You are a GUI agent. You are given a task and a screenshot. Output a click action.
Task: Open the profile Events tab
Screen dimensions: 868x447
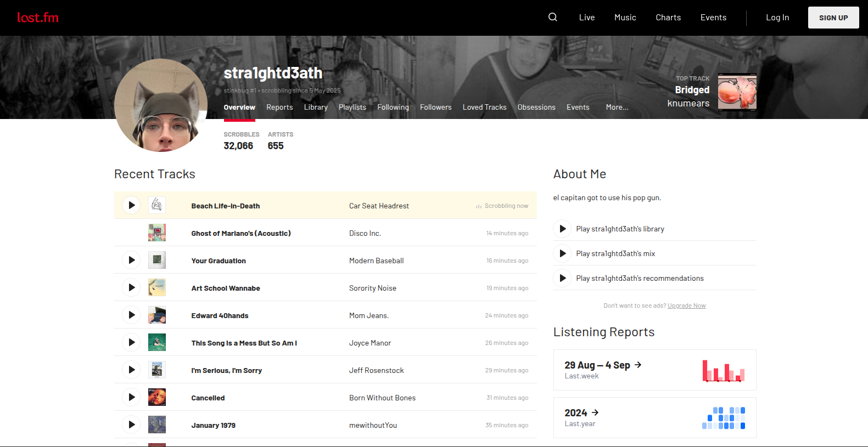(578, 107)
